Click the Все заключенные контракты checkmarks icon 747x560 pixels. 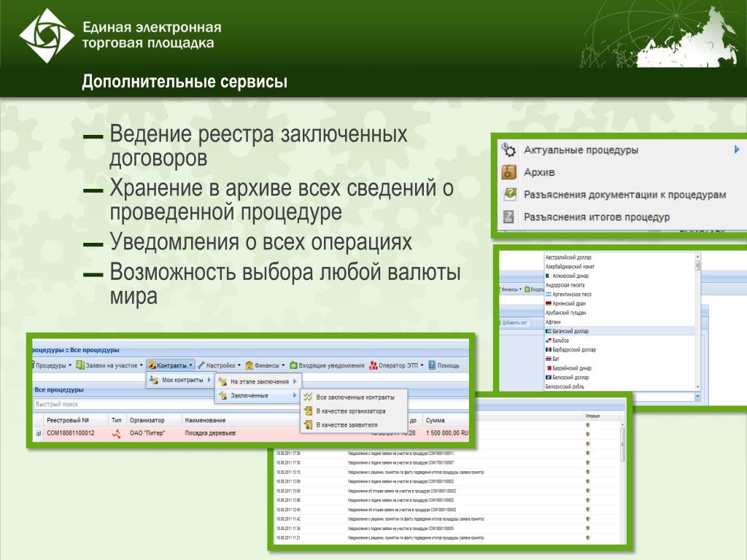pyautogui.click(x=308, y=397)
